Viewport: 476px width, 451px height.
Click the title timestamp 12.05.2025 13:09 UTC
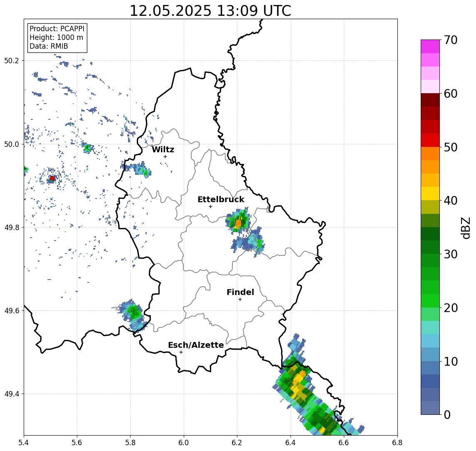coord(210,11)
